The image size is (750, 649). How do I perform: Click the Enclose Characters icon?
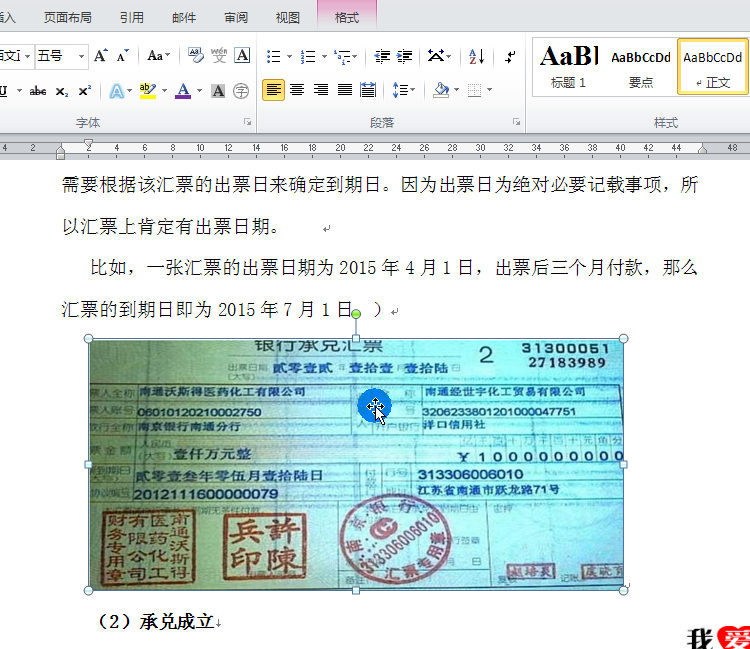(241, 91)
